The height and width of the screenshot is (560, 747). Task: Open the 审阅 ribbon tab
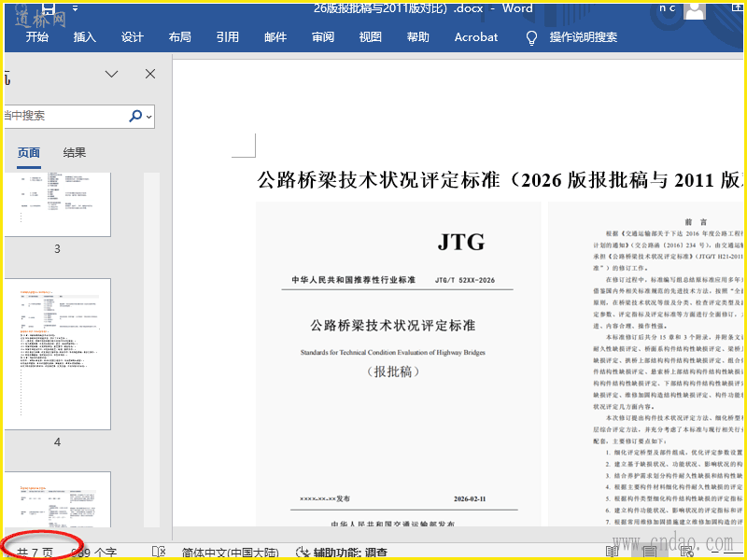pos(323,37)
